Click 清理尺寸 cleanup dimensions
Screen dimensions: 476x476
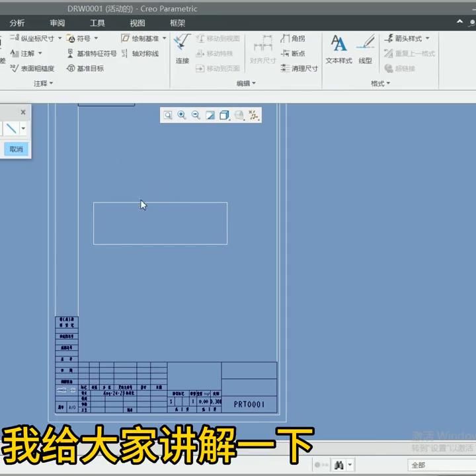tap(299, 68)
